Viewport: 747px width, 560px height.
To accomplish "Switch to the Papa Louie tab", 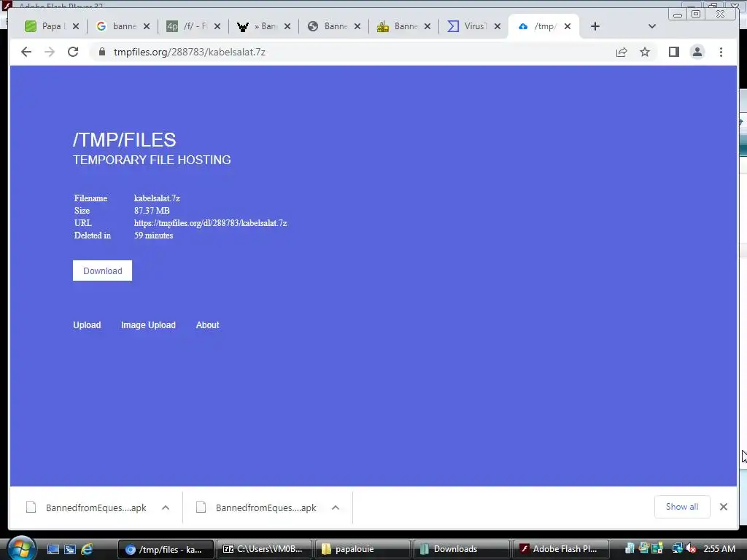I will coord(46,26).
